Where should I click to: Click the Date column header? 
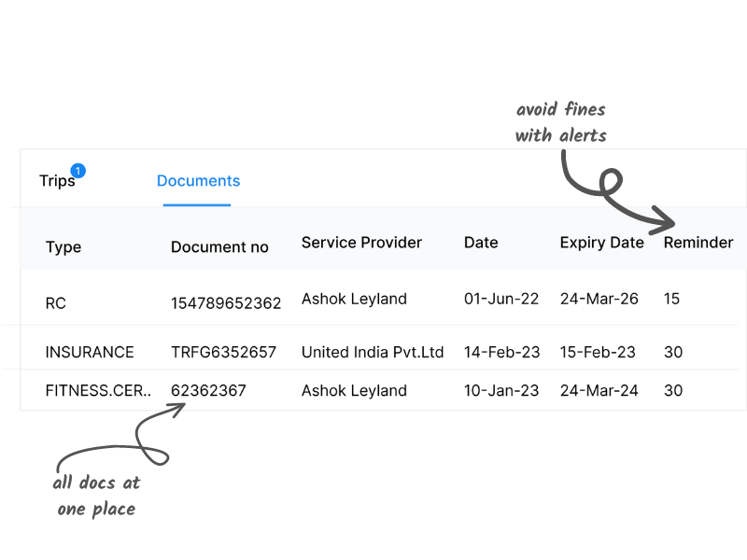click(x=481, y=243)
